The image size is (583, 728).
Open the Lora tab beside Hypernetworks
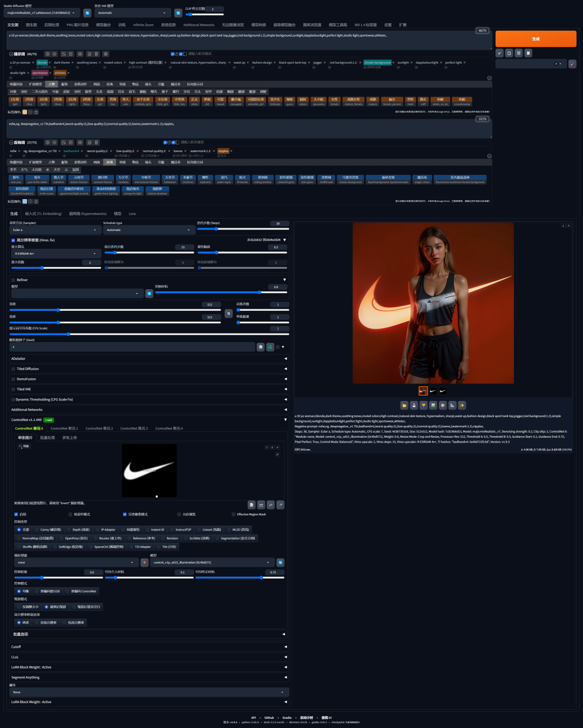pos(132,214)
